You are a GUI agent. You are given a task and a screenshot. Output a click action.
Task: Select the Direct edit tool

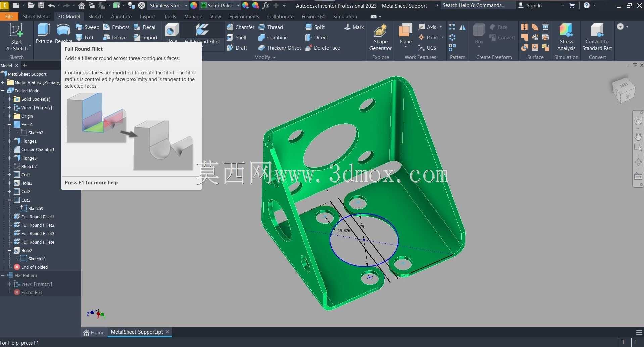(x=316, y=38)
